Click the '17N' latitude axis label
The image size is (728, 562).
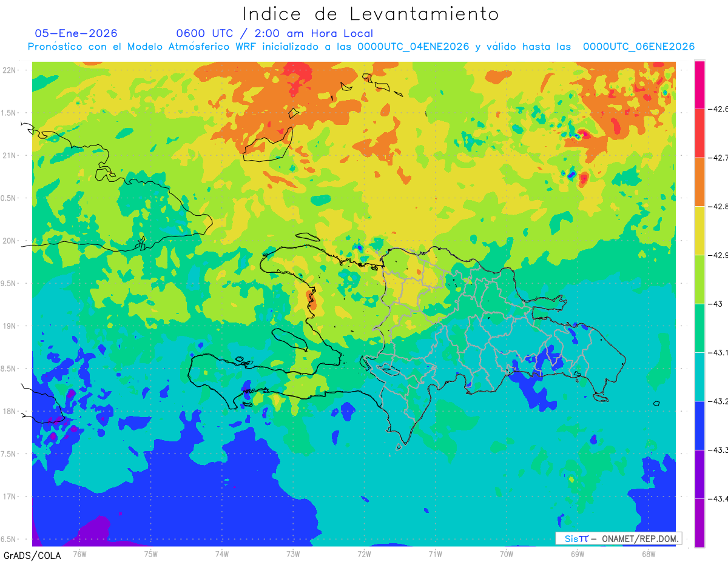9,497
